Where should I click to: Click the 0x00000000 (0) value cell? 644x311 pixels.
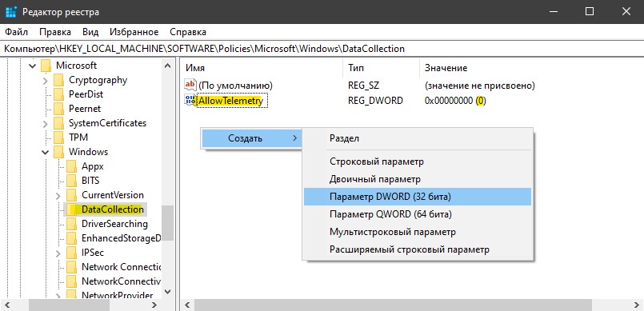coord(455,101)
